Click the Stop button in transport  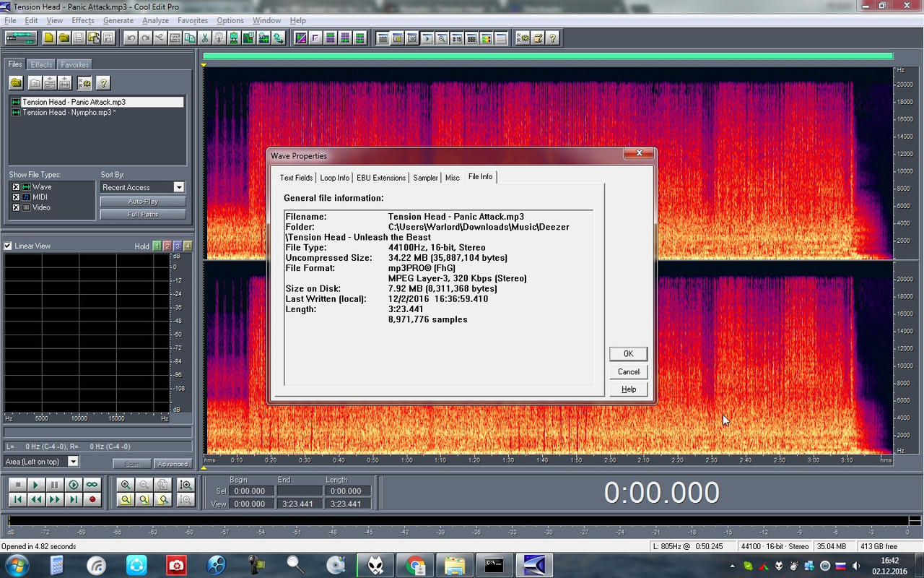[18, 485]
